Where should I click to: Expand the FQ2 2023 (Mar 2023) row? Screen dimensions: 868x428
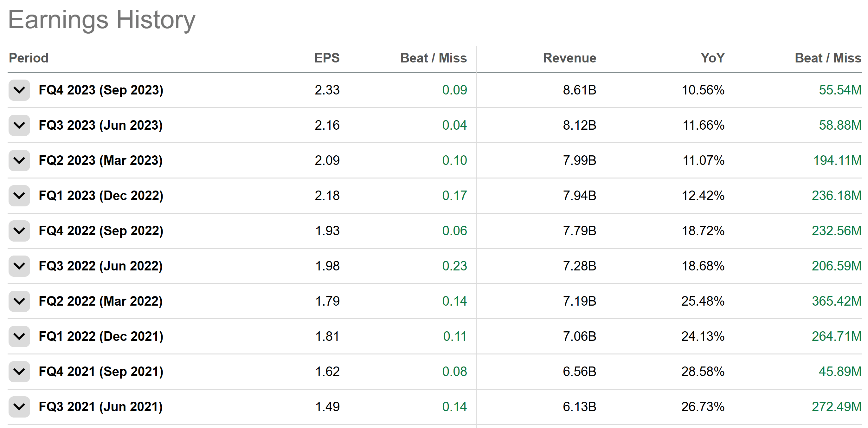19,160
